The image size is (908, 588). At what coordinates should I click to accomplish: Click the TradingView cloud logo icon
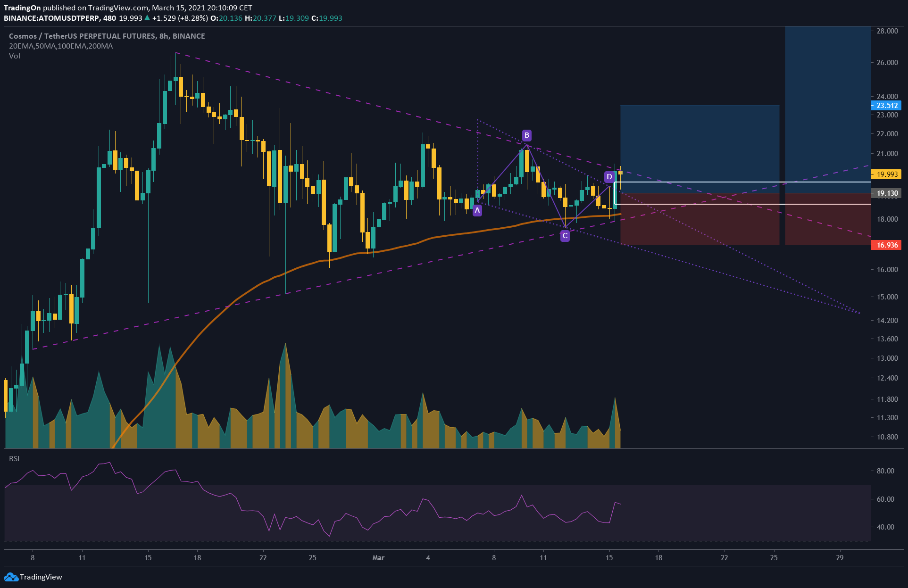coord(11,577)
